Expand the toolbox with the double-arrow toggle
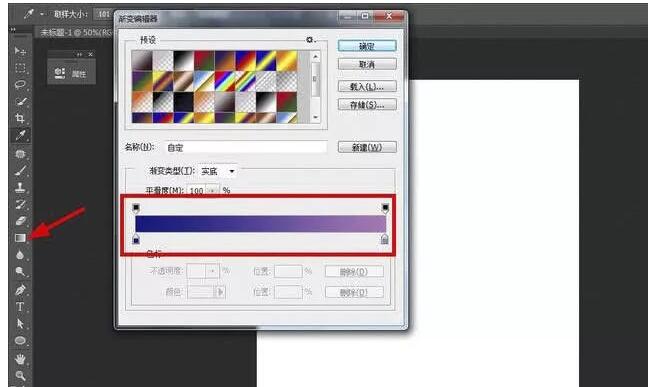The image size is (652, 387). pyautogui.click(x=13, y=30)
